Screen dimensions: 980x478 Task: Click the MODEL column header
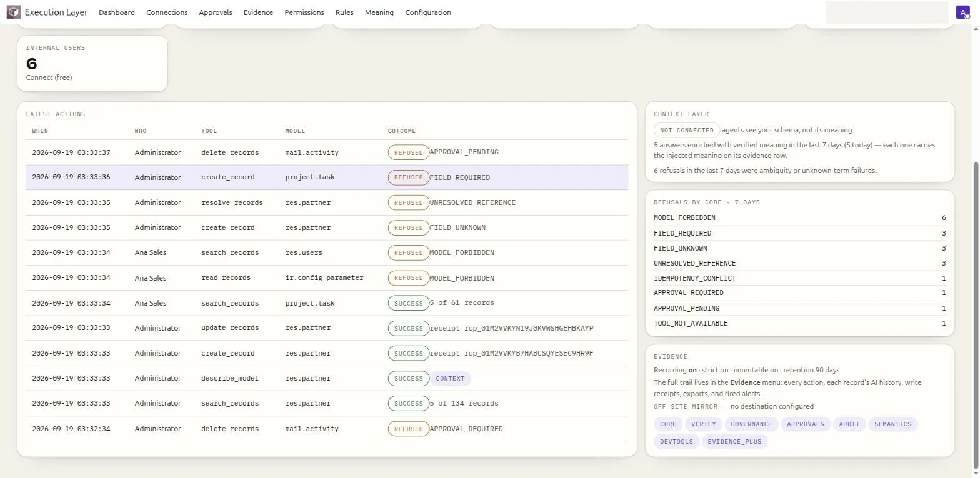(x=295, y=131)
